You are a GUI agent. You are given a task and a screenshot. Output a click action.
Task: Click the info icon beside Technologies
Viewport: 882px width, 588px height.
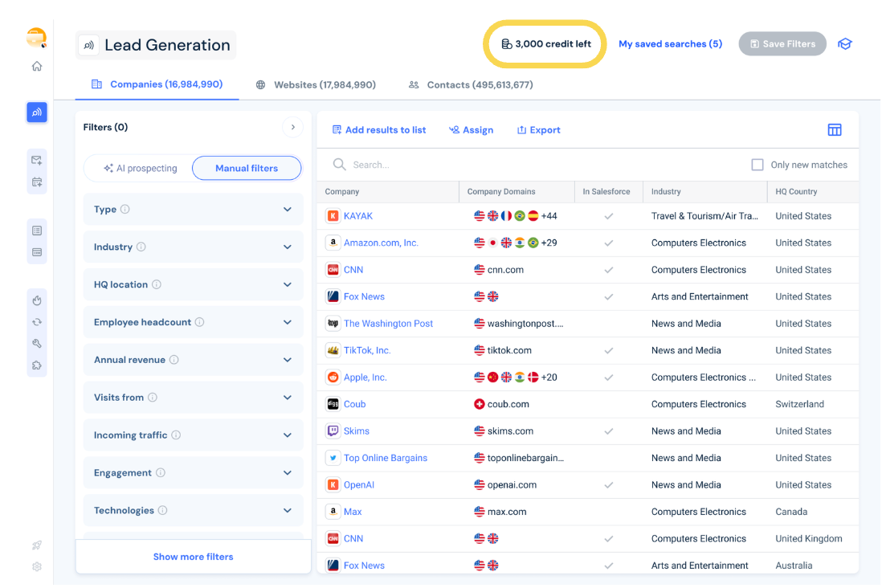tap(162, 510)
